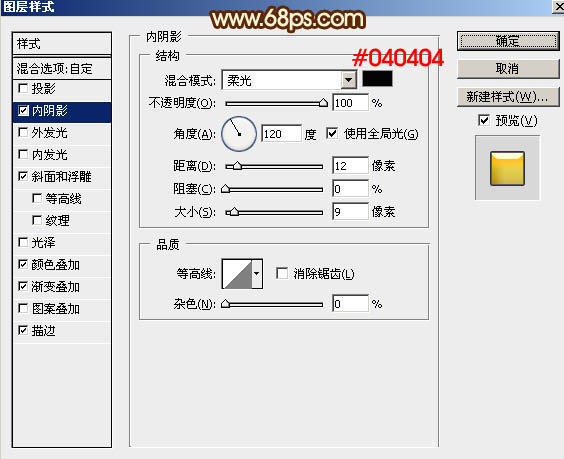Click the 距离 field showing 12
The image size is (564, 459).
[x=350, y=166]
